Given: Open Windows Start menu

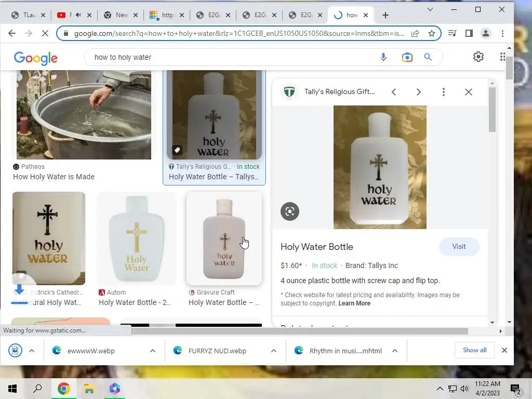Looking at the screenshot, I should tap(12, 389).
